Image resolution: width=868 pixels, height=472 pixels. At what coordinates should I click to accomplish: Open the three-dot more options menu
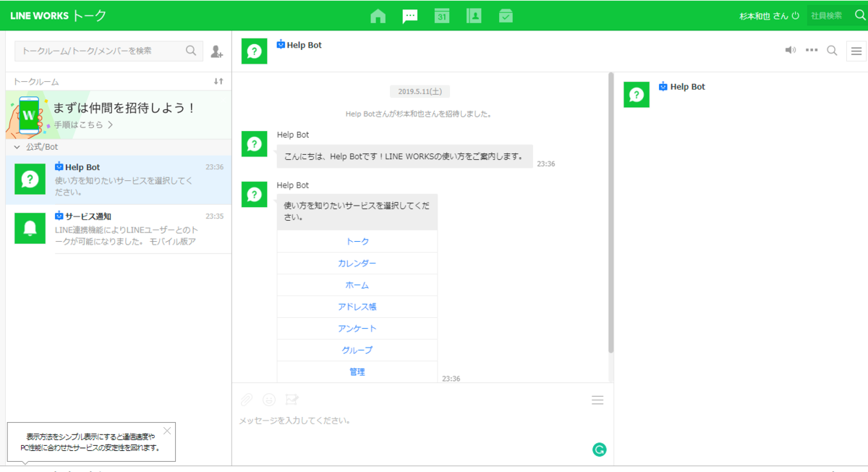point(812,50)
